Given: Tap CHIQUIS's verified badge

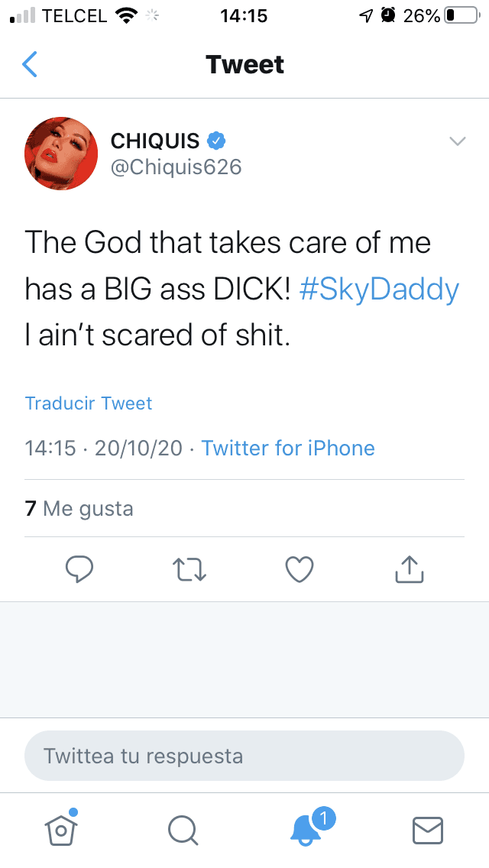Looking at the screenshot, I should point(216,141).
